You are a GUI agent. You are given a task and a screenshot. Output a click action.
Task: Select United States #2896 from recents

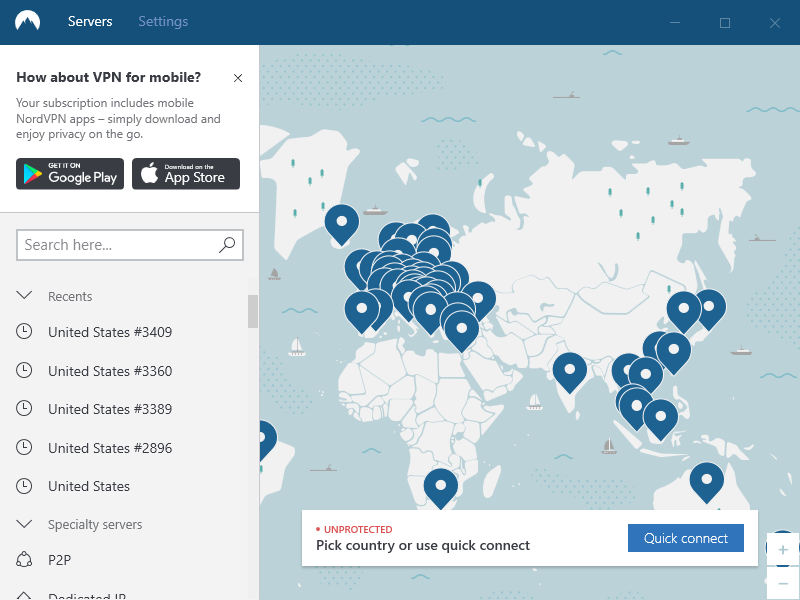[x=110, y=448]
